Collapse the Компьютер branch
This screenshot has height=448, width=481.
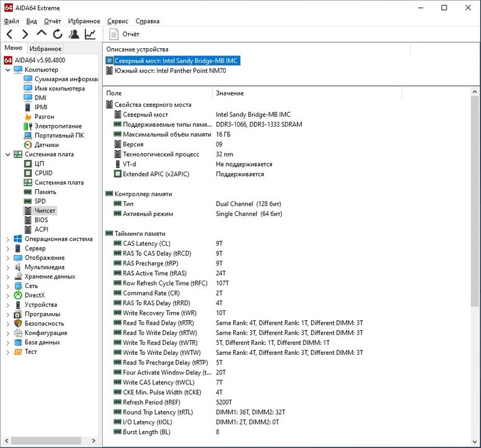(8, 70)
